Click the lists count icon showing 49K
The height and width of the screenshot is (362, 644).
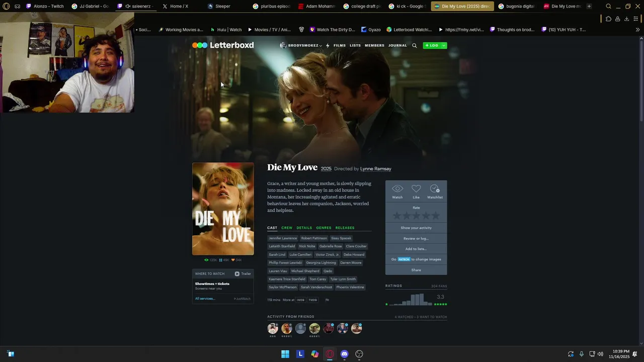click(224, 260)
